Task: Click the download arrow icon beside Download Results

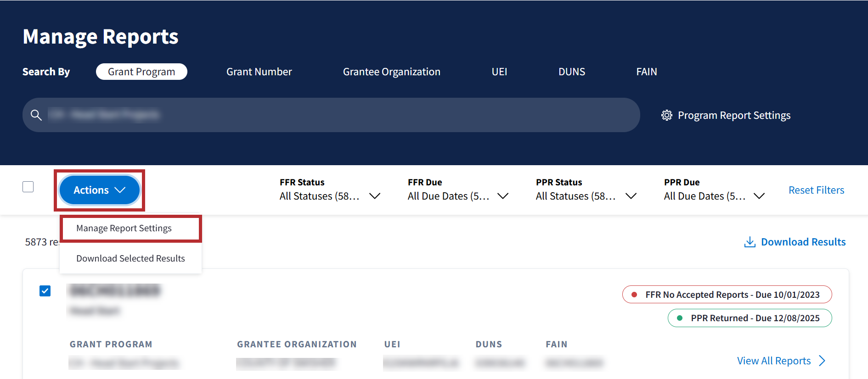Action: pos(750,242)
